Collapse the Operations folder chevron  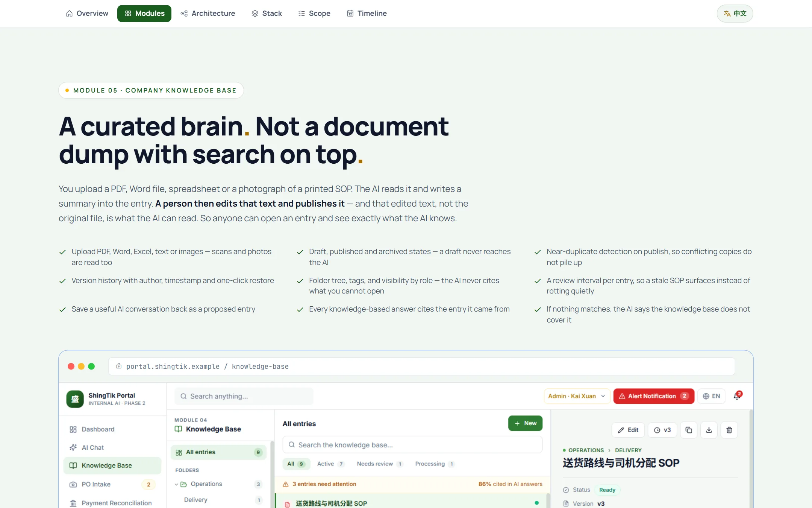coord(176,484)
